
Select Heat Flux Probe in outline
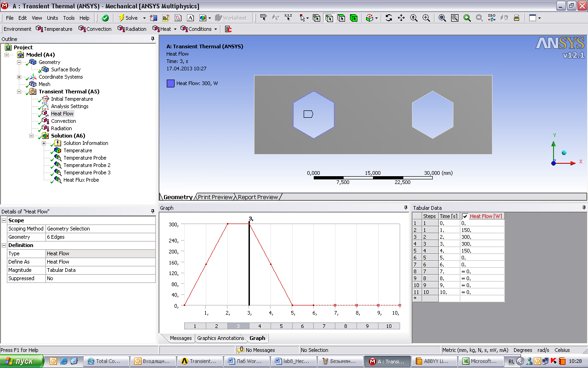(81, 180)
